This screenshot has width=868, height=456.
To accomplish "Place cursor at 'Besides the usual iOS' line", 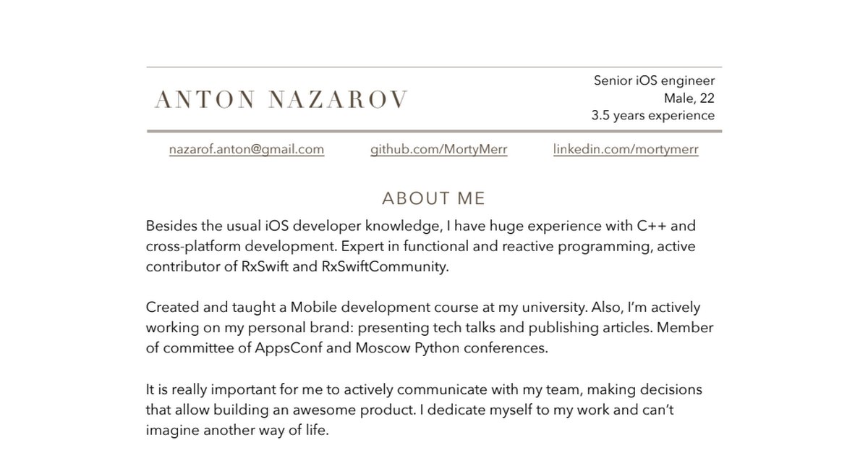I will tap(420, 226).
